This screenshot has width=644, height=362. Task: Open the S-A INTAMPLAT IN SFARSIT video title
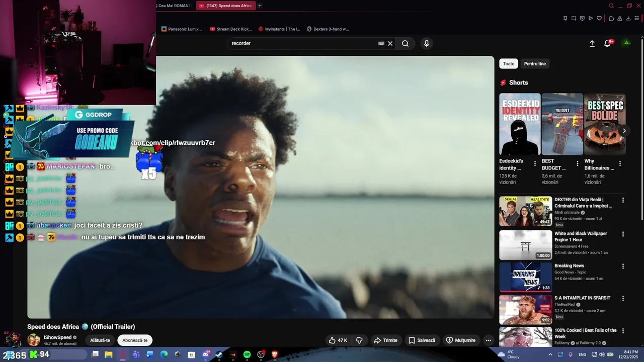[x=582, y=298]
